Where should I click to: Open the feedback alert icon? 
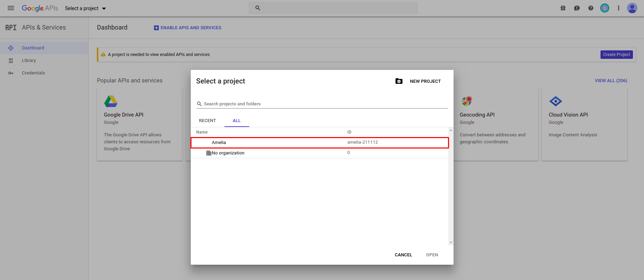coord(577,8)
